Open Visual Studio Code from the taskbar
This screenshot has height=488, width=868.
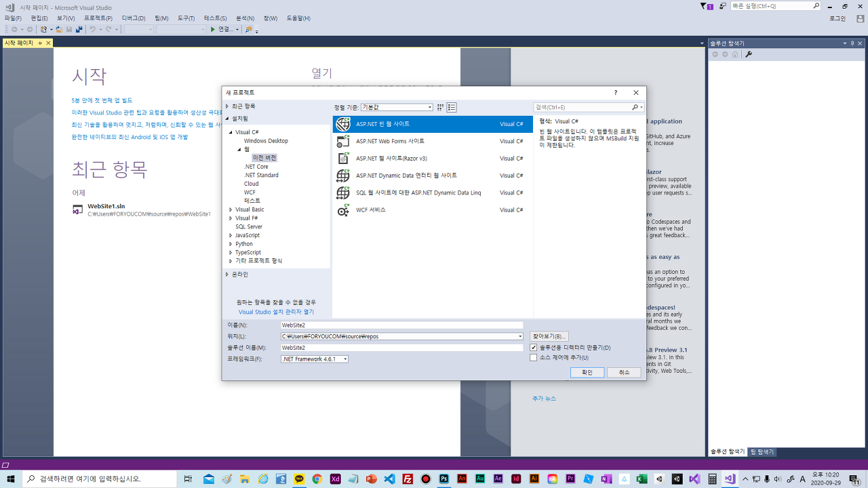coord(389,479)
